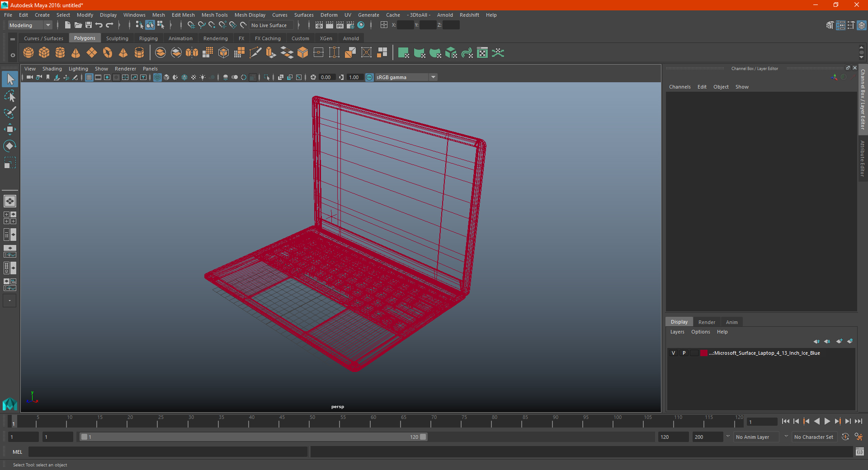Create a polygon torus from the shelf

(x=108, y=53)
